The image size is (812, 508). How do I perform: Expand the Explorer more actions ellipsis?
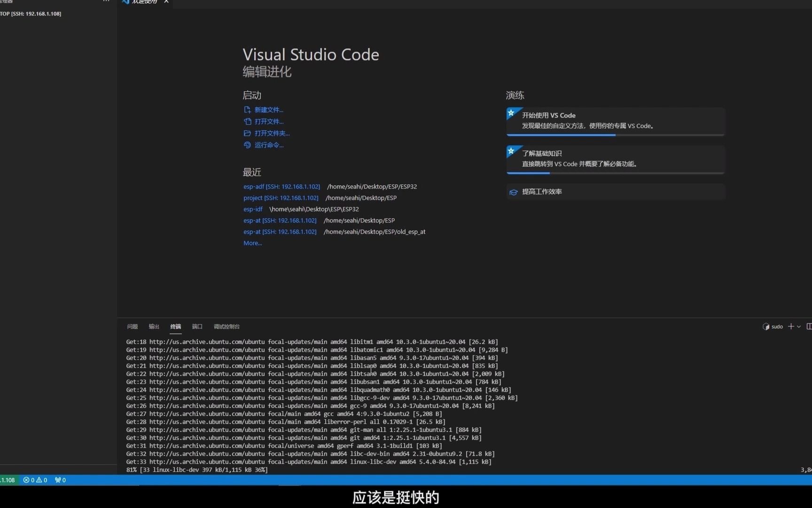106,1
